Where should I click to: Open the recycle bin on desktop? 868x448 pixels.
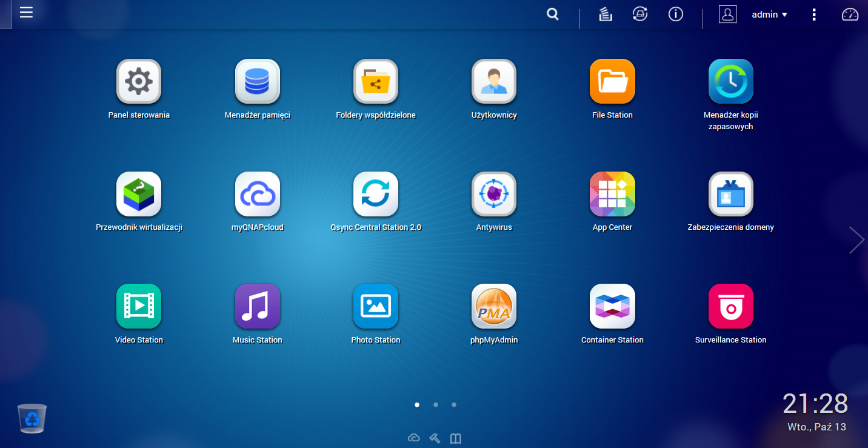(32, 418)
